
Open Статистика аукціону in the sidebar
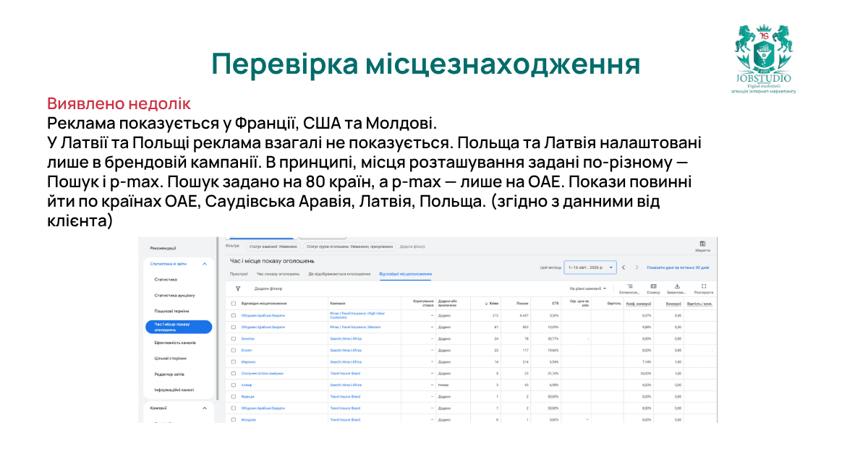[174, 295]
